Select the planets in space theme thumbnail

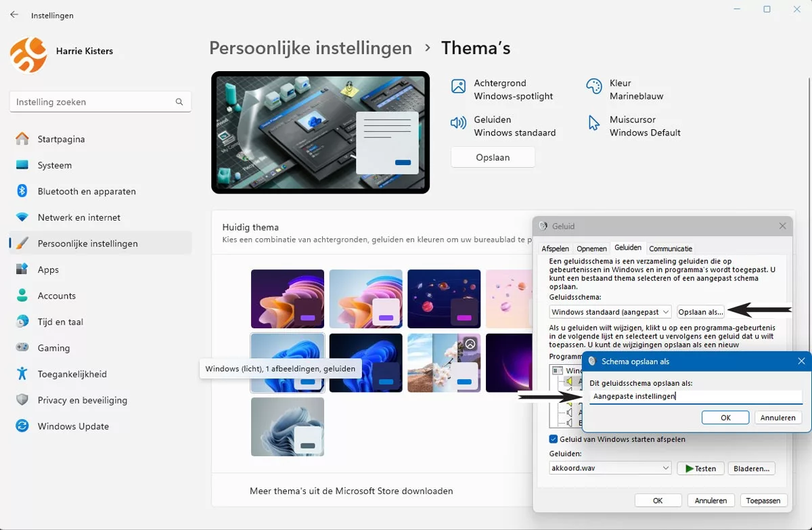tap(444, 299)
